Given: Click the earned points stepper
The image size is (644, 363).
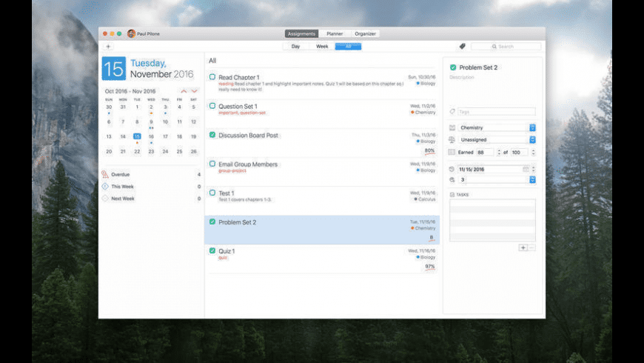Looking at the screenshot, I should [499, 153].
